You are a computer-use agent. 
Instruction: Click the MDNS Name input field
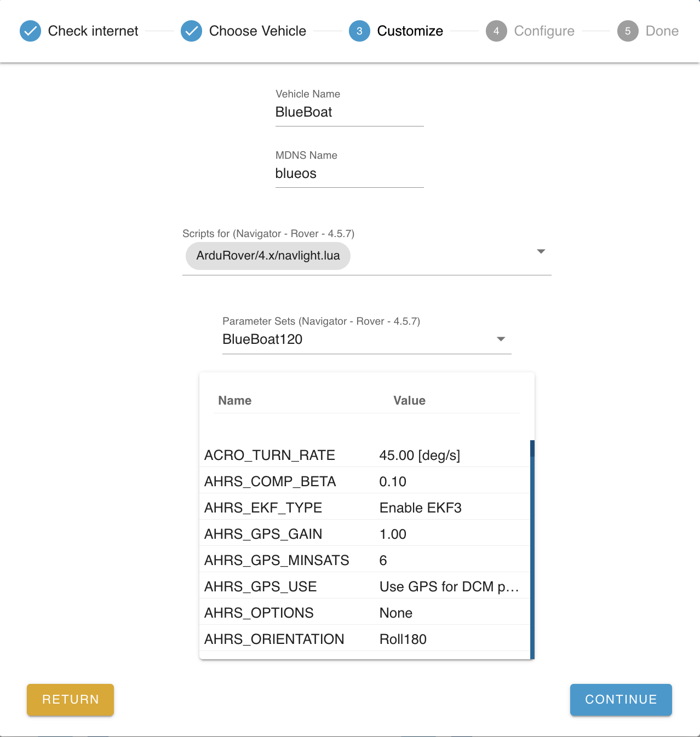pyautogui.click(x=349, y=174)
